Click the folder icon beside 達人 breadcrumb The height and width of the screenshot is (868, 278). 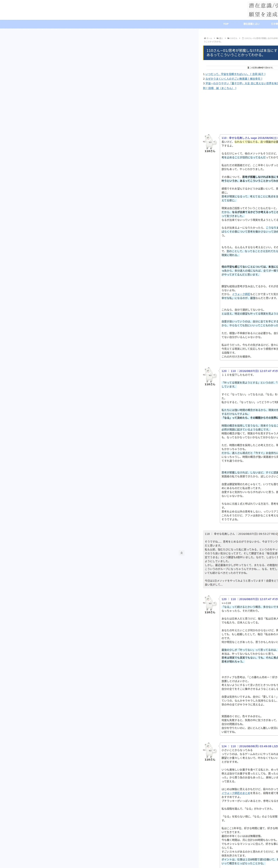218,38
